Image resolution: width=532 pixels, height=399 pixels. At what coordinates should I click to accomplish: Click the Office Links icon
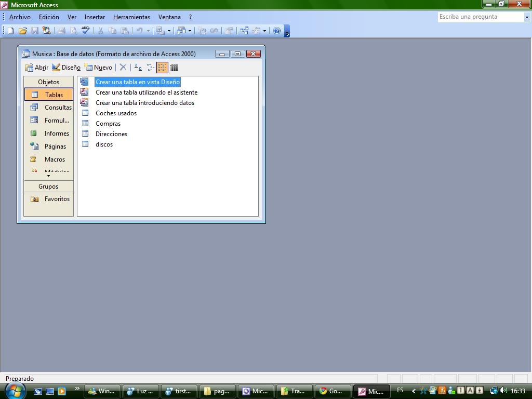(160, 31)
